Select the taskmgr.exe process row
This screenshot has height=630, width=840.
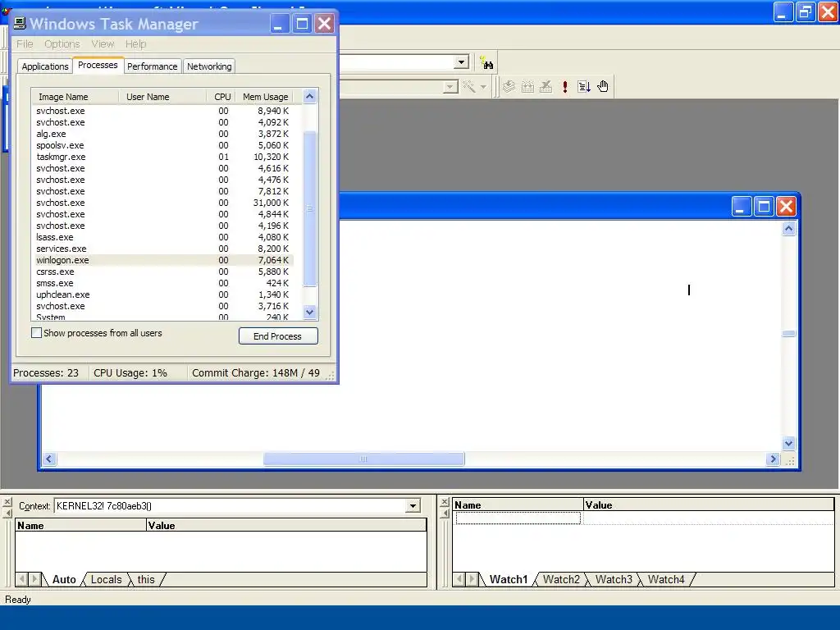coord(162,157)
